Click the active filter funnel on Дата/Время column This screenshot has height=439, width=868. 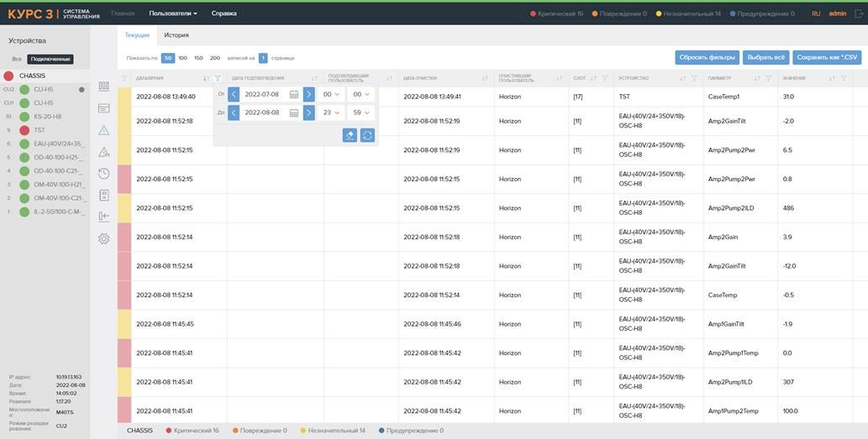click(x=218, y=78)
